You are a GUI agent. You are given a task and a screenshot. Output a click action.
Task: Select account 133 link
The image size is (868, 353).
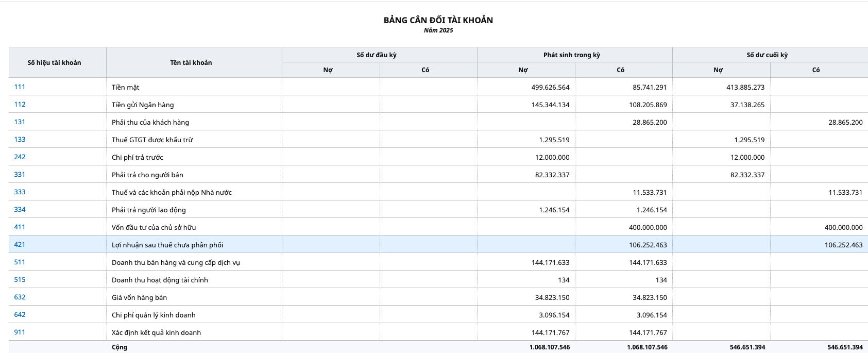[x=20, y=140]
